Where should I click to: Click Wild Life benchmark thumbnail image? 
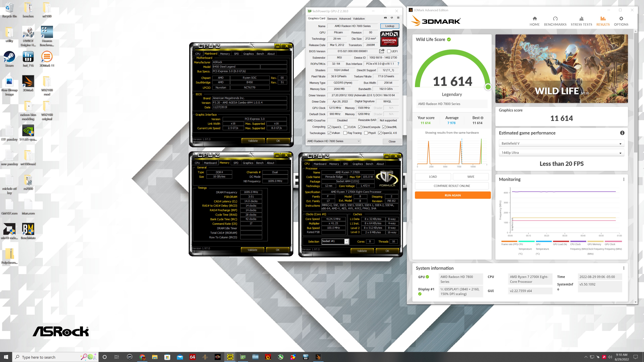click(x=561, y=69)
